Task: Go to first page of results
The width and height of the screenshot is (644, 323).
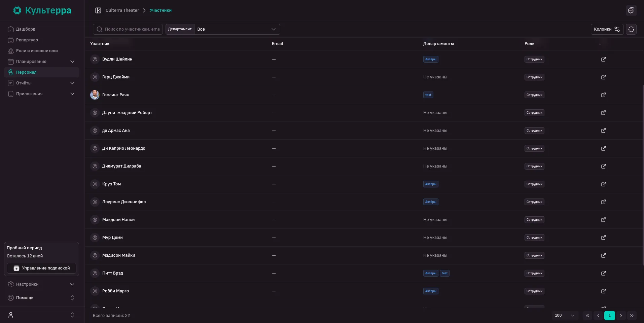Action: click(x=587, y=316)
